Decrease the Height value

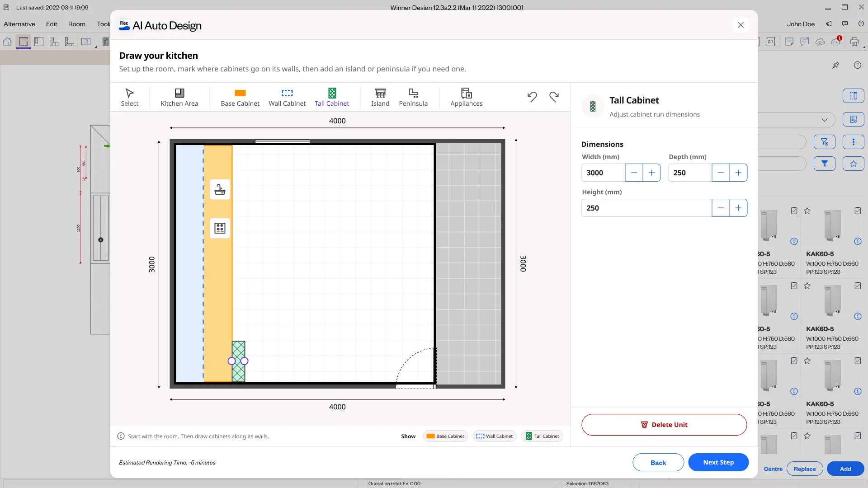pos(721,208)
